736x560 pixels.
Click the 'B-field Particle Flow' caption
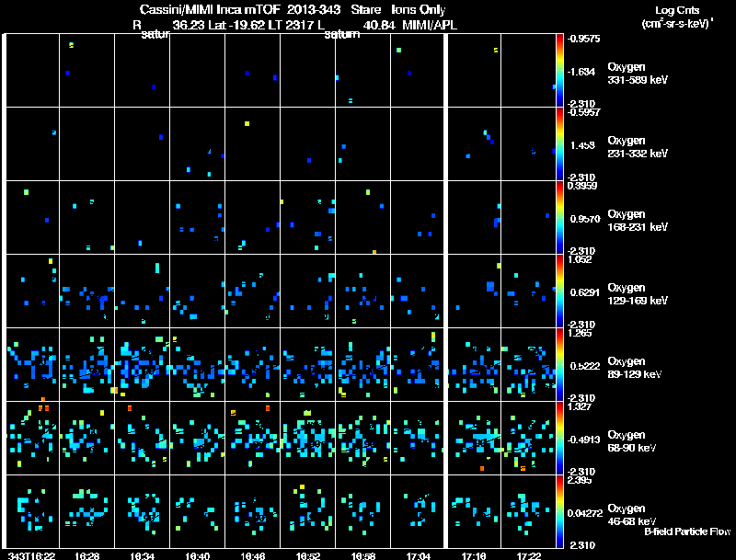click(x=687, y=531)
